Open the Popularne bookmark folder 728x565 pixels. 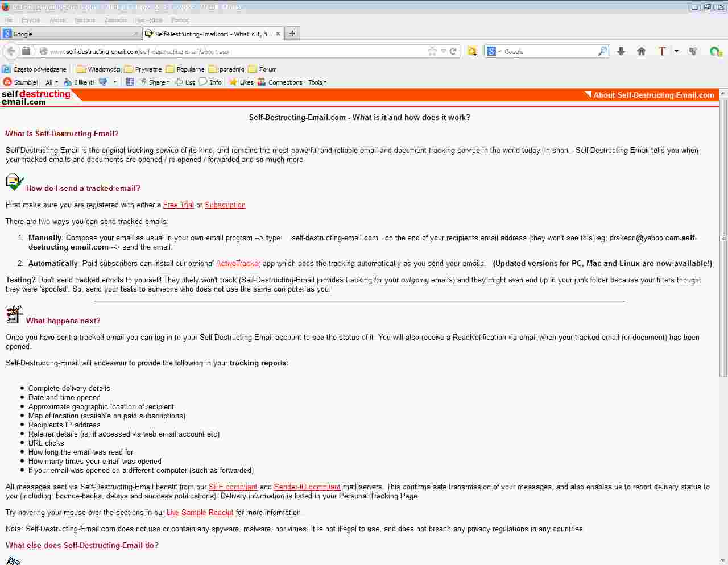(x=185, y=69)
